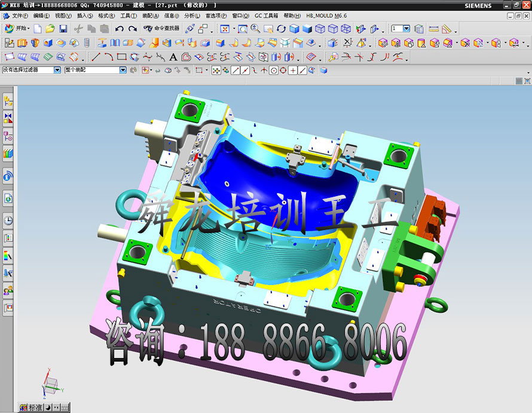This screenshot has width=532, height=413.
Task: Switch to shaded with edges display
Action: 294,29
